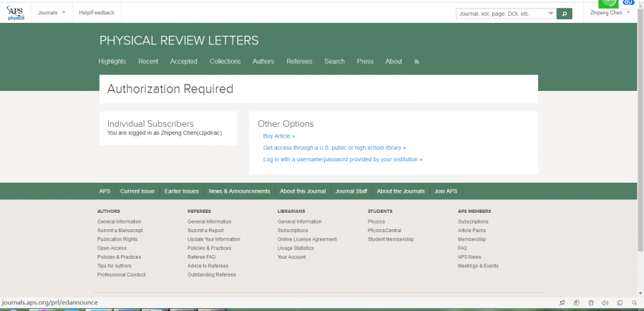The width and height of the screenshot is (644, 311).
Task: Open the Referees navigation tab
Action: 299,62
